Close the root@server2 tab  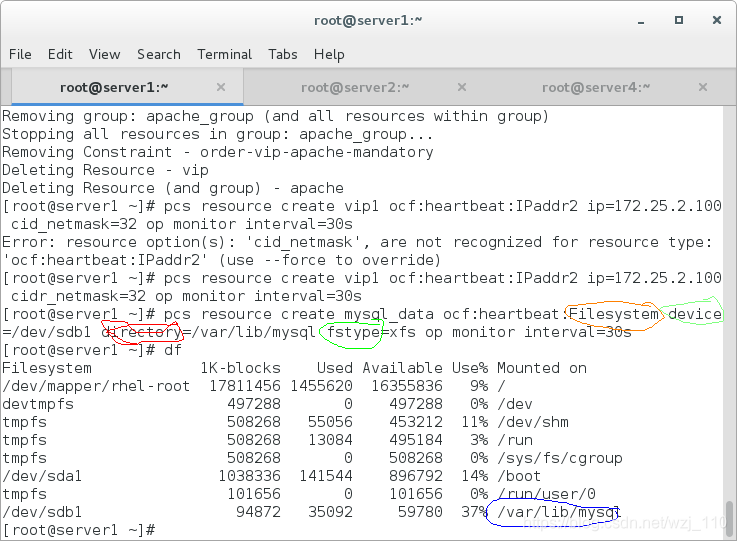[x=462, y=87]
